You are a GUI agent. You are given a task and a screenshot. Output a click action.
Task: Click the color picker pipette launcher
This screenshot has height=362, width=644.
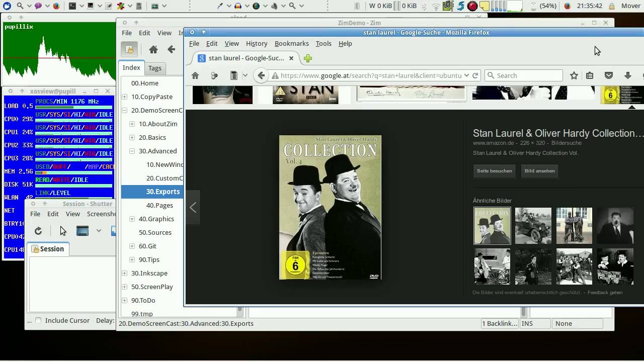click(220, 6)
